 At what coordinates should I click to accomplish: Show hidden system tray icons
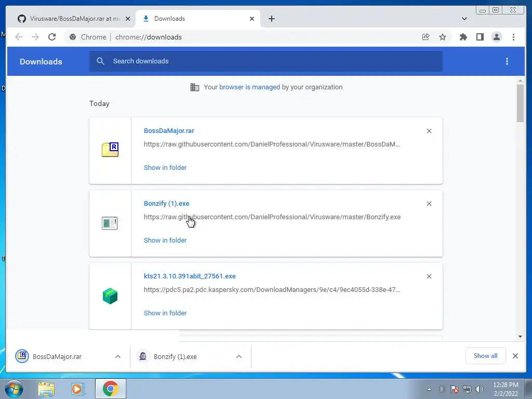tap(429, 389)
